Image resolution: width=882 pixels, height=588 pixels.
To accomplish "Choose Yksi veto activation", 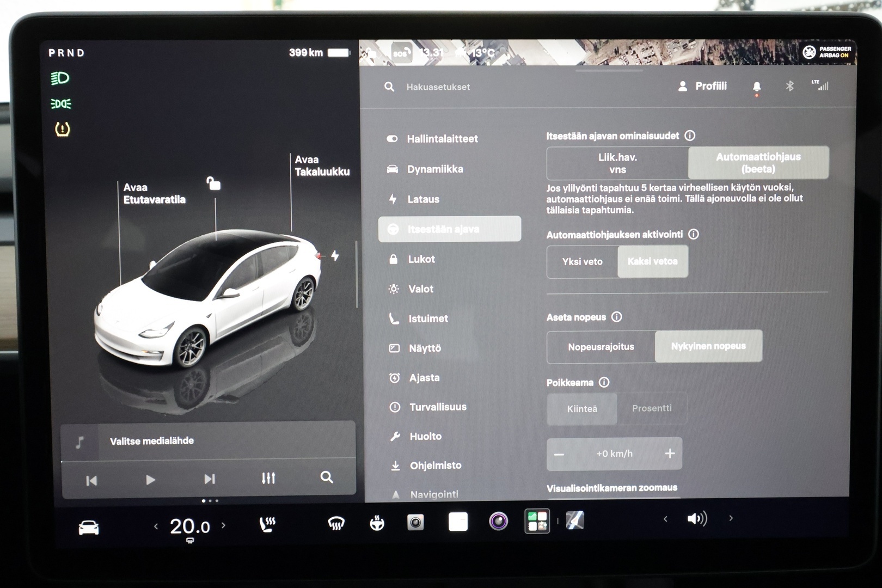I will pos(582,262).
